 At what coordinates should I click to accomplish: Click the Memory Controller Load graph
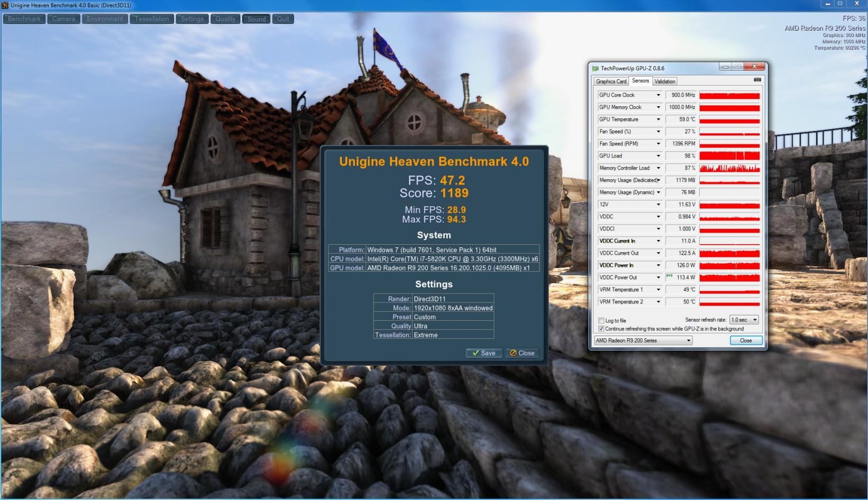point(729,168)
